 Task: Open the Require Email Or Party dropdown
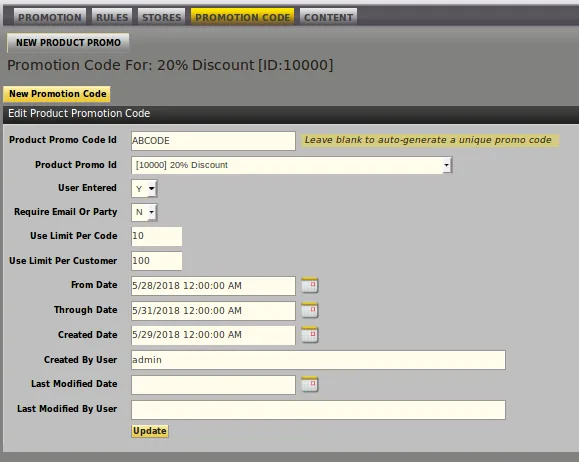pos(144,212)
